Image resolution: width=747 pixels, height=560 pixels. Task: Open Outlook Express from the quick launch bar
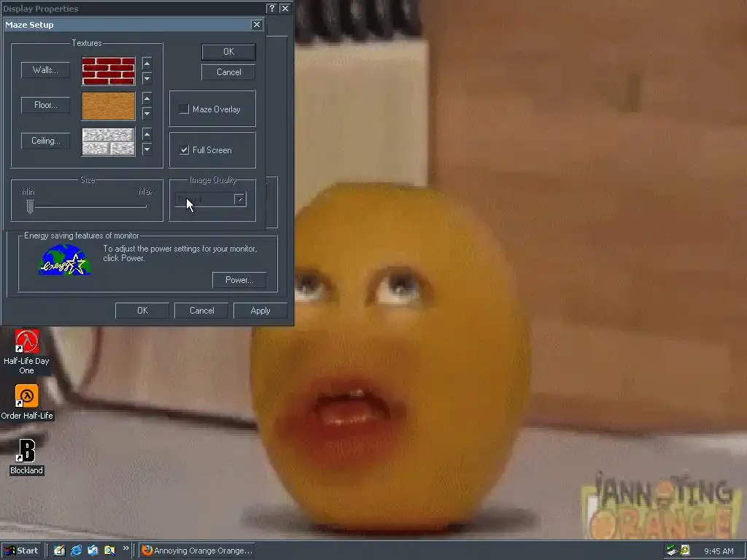(x=93, y=551)
